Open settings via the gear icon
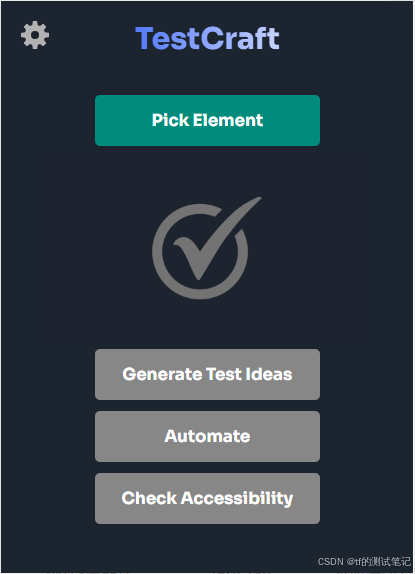 35,35
